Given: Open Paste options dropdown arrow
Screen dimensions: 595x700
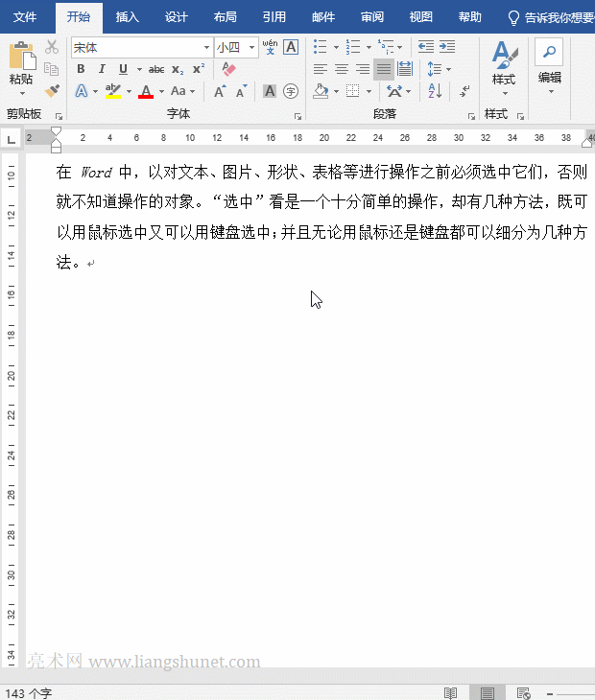Looking at the screenshot, I should tap(22, 93).
